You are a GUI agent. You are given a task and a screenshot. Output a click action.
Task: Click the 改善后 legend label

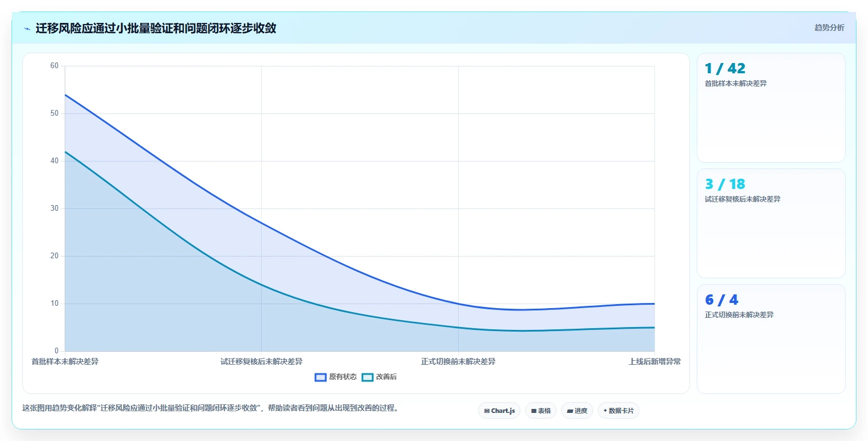[x=386, y=377]
